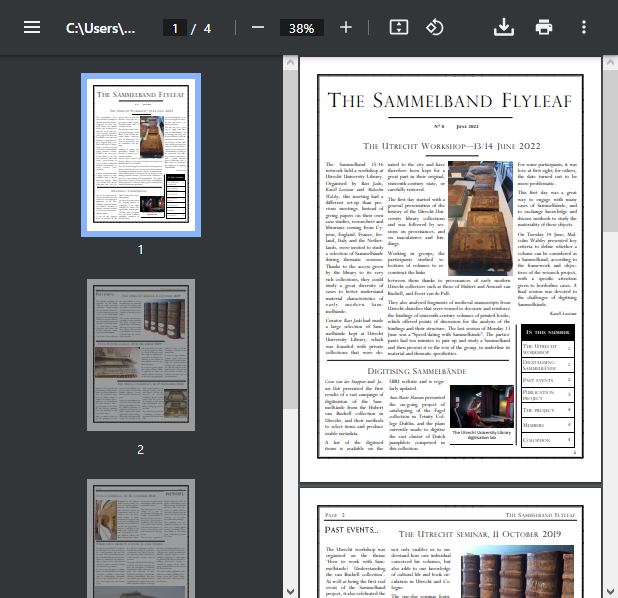Click 'Publication project' contents entry
618x598 pixels.
[547, 395]
